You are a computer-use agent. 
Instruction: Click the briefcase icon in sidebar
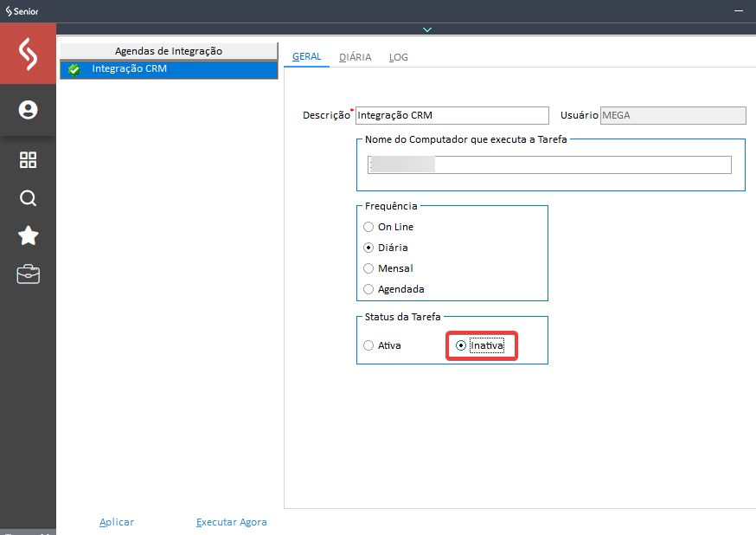tap(28, 274)
